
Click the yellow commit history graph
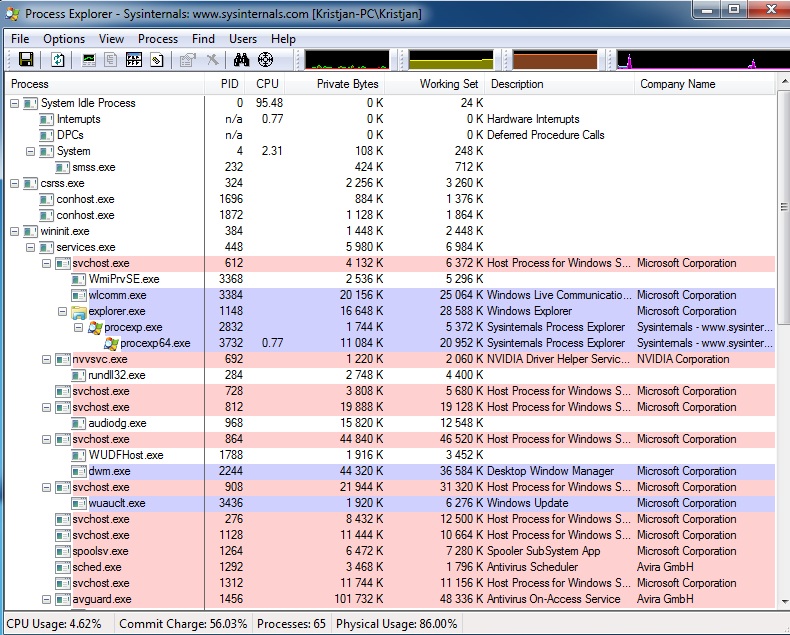click(x=451, y=59)
